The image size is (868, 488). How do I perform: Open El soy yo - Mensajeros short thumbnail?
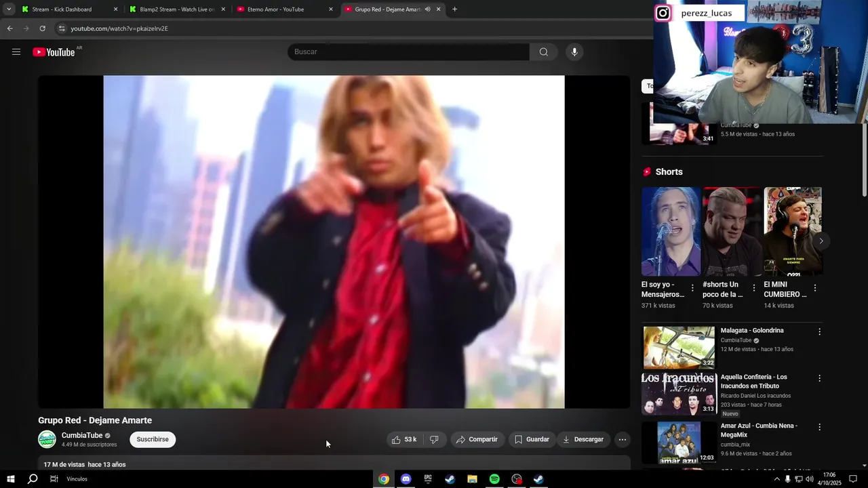pos(671,231)
